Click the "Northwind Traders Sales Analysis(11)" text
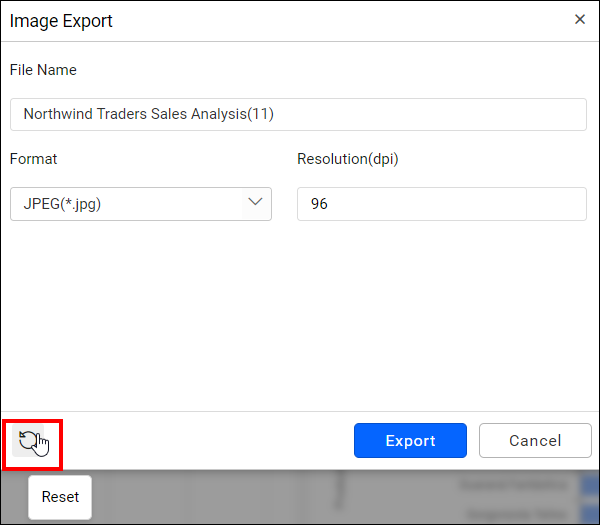 [x=148, y=114]
